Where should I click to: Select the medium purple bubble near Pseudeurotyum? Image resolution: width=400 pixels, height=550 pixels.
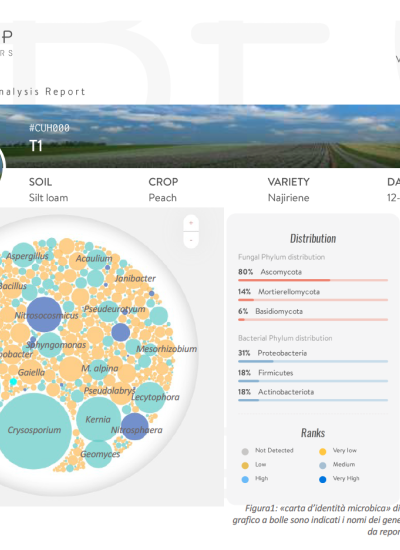point(121,332)
